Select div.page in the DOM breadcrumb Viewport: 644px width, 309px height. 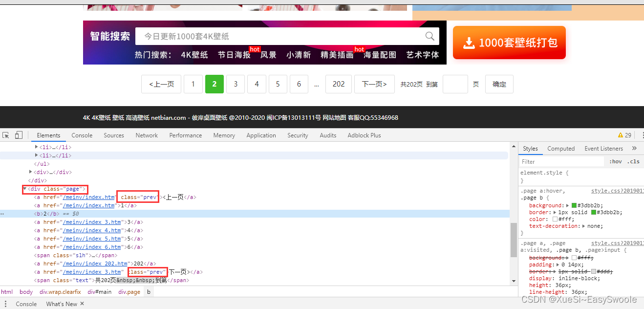point(129,291)
